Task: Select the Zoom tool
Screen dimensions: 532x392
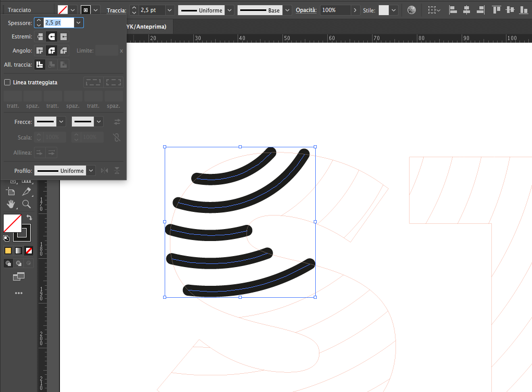Action: click(27, 204)
